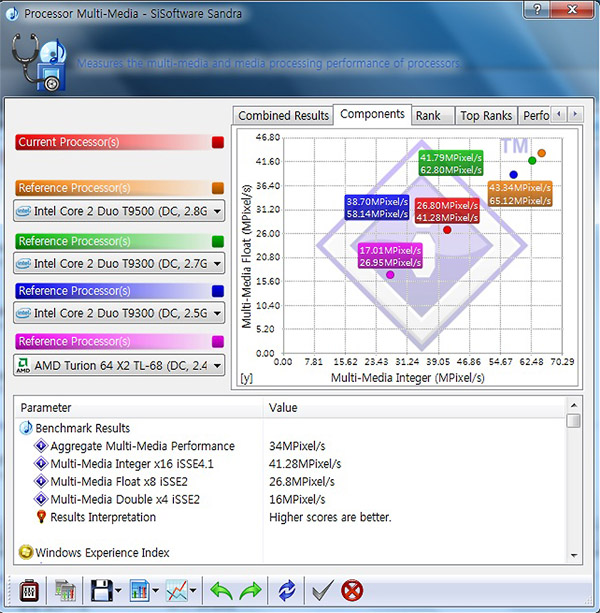The height and width of the screenshot is (613, 600).
Task: Go forward with the green right arrow
Action: click(250, 591)
